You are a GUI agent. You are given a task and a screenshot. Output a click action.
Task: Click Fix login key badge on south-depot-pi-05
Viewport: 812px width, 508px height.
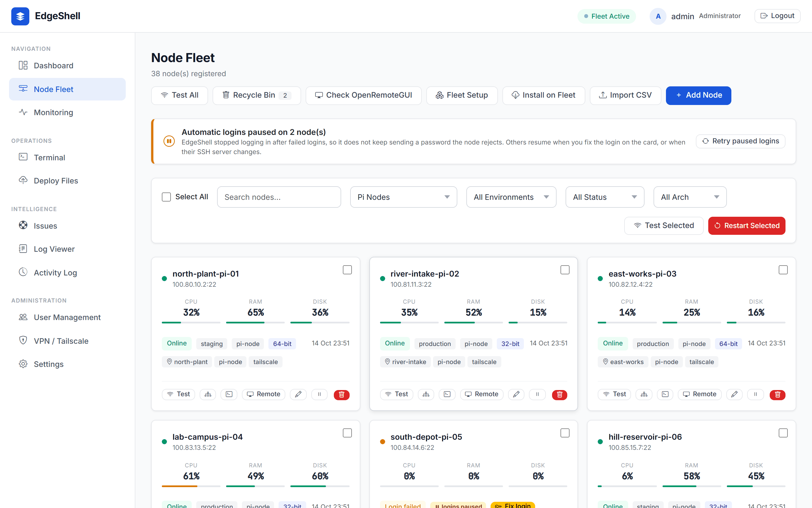coord(513,505)
